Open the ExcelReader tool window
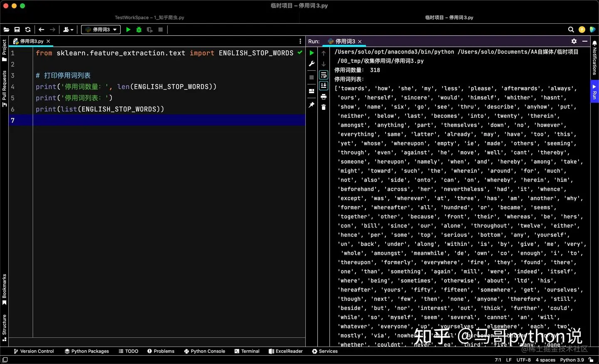This screenshot has height=364, width=599. pyautogui.click(x=286, y=352)
